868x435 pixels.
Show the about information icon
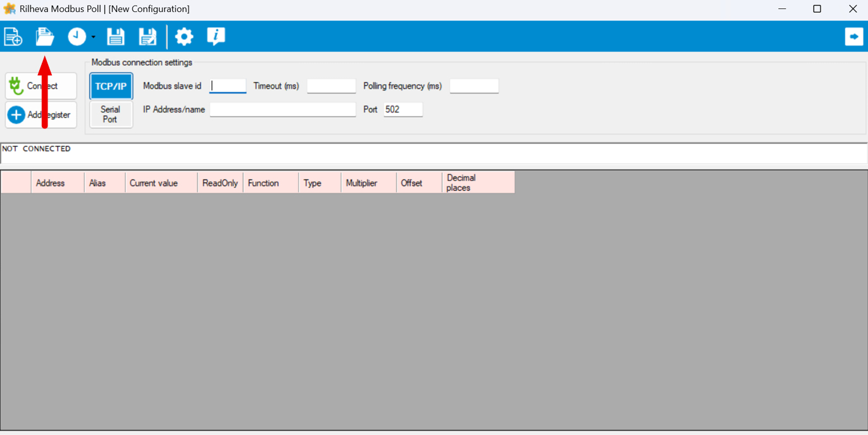(x=216, y=37)
